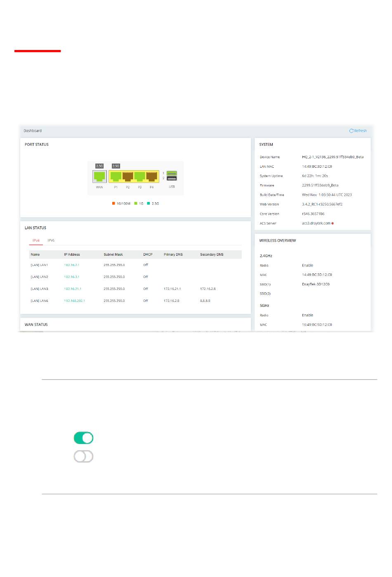Click LAN3 secondary DNS 172.16.2.8
Screen dimensions: 392x577
click(208, 289)
